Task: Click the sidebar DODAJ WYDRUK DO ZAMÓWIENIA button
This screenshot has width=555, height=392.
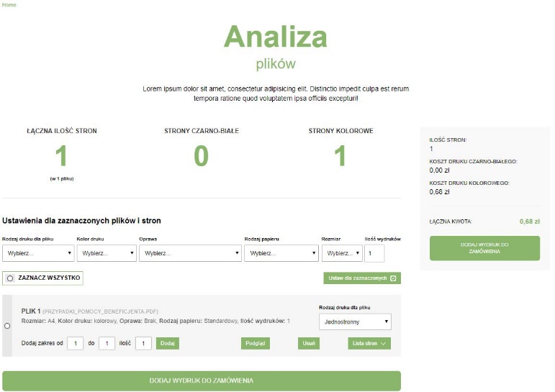Action: click(484, 248)
